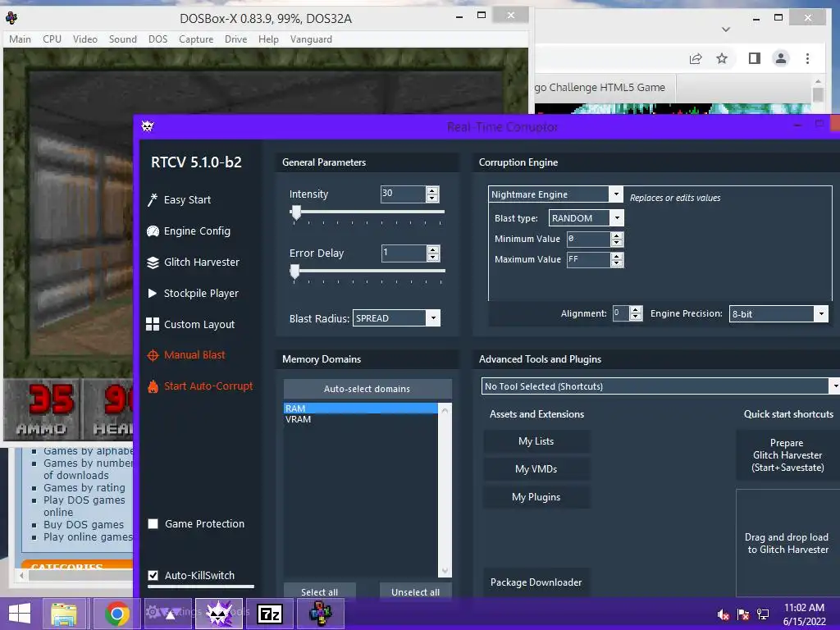Screen dimensions: 840x630
Task: Open the browser three-dot menu
Action: point(807,58)
